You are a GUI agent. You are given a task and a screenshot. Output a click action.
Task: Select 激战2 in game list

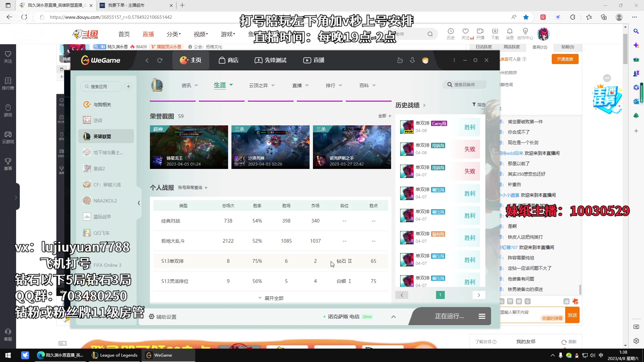(x=106, y=169)
